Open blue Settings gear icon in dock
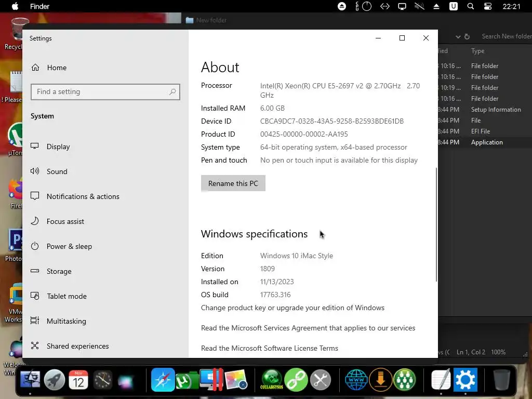The image size is (532, 399). tap(465, 379)
